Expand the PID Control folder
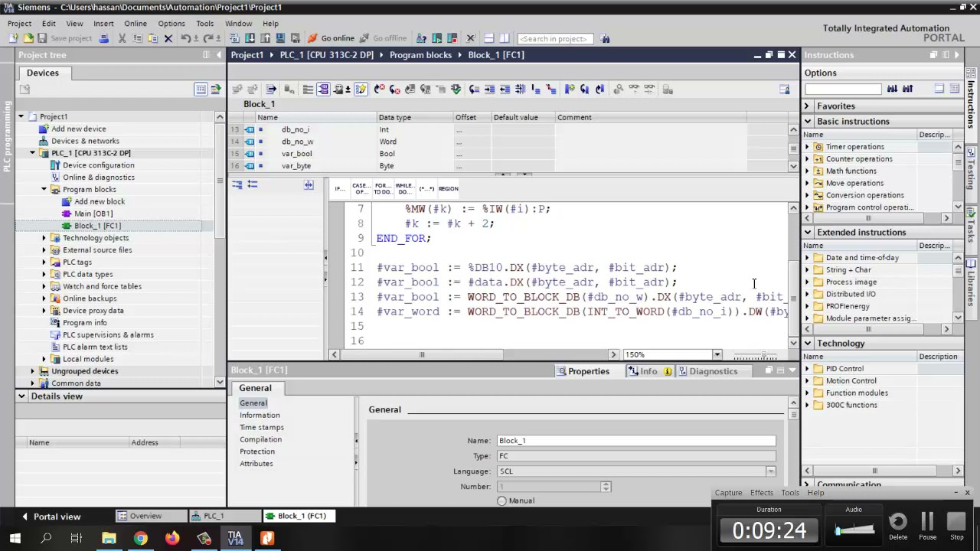 pos(807,369)
